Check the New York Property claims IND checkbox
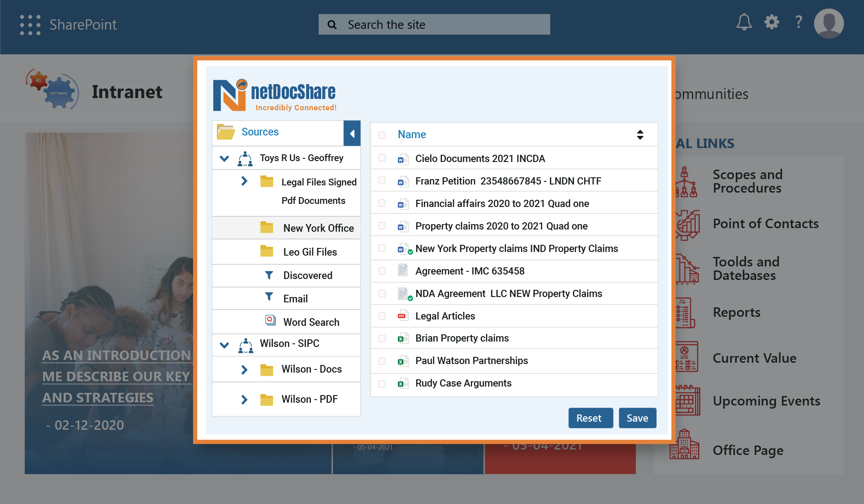864x504 pixels. tap(382, 248)
